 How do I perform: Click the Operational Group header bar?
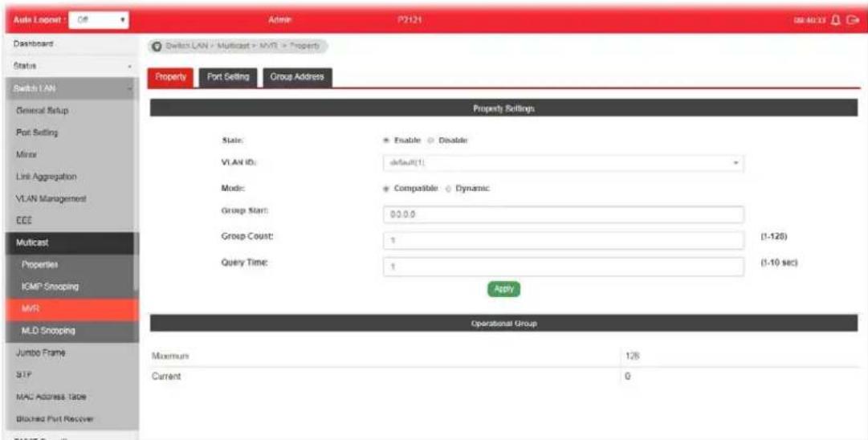click(x=503, y=323)
